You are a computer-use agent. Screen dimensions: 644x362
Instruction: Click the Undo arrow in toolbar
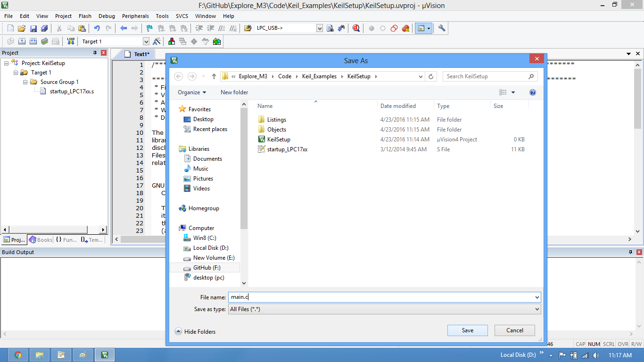coord(97,28)
